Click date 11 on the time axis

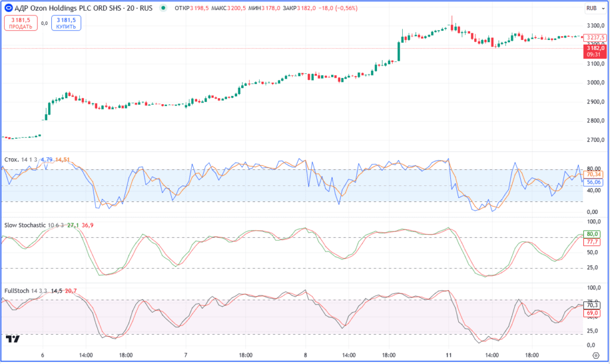click(449, 355)
